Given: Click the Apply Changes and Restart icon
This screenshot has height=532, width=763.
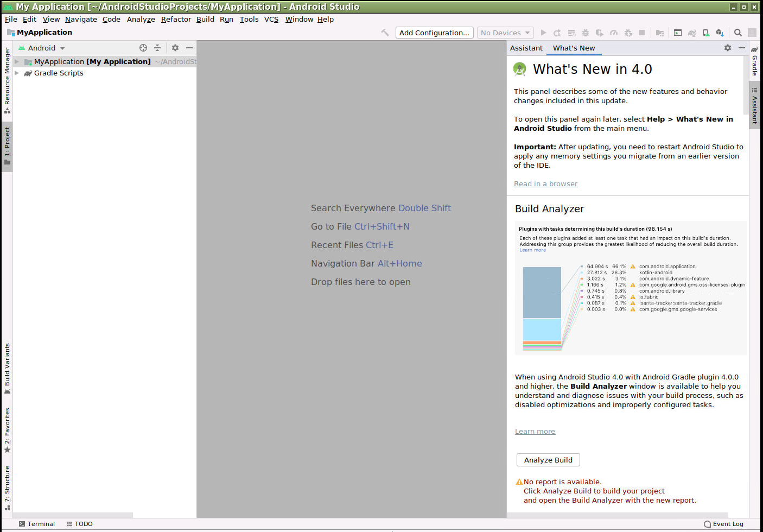Looking at the screenshot, I should (x=557, y=33).
